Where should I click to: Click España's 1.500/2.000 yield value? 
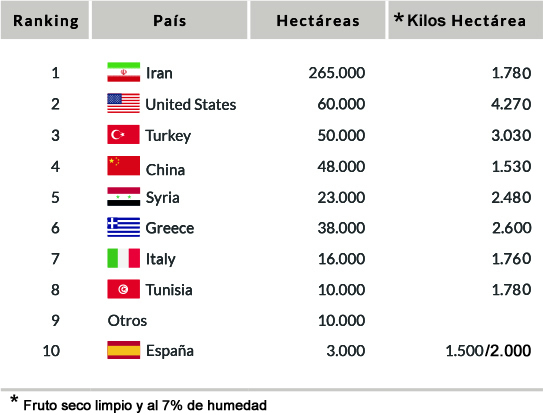[x=488, y=351]
